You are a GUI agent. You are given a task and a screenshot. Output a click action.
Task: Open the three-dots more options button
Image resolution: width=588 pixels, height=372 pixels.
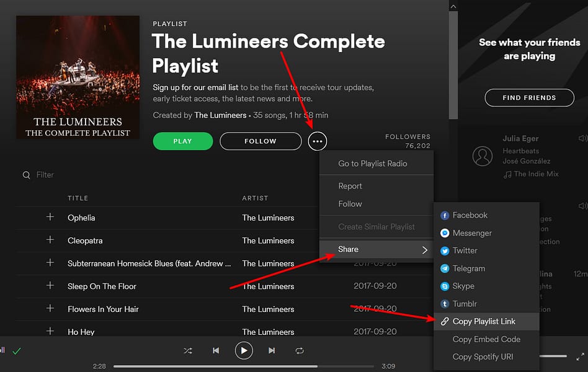click(x=318, y=141)
